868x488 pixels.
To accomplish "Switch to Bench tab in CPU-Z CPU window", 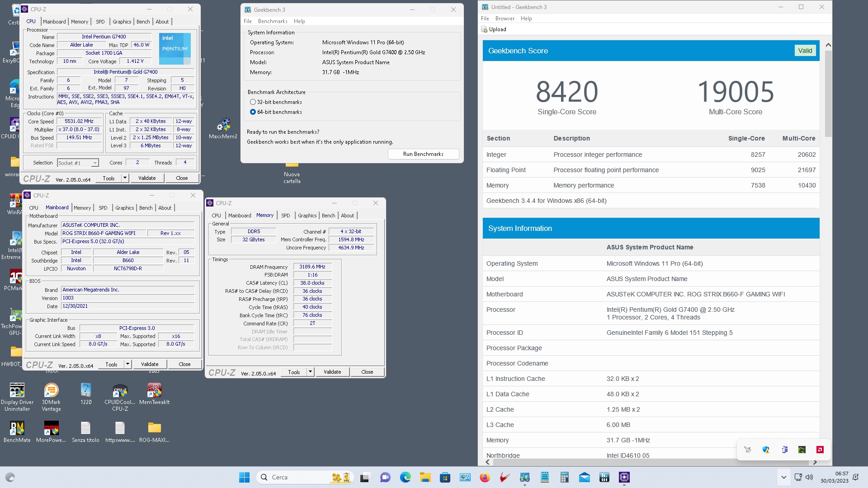I will point(143,22).
